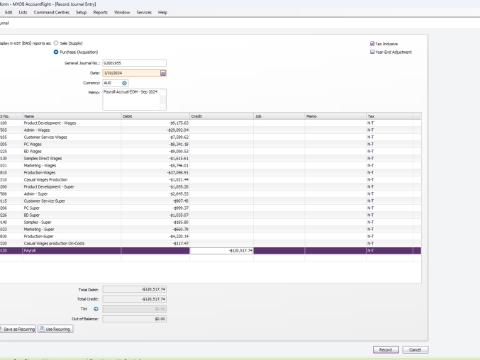Select the Admin - Super row

click(210, 194)
